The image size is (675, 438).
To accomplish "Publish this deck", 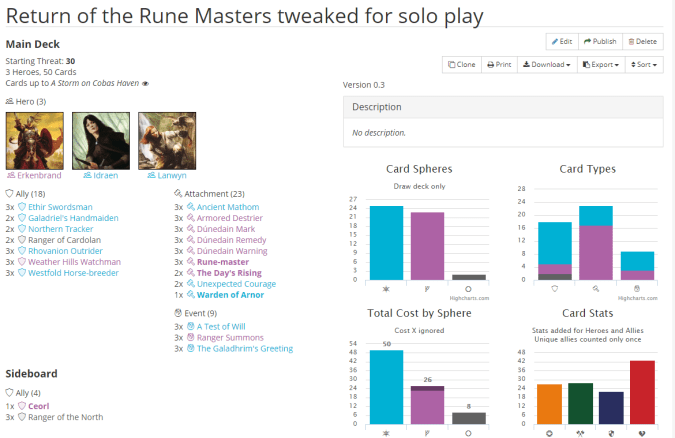I will tap(599, 41).
